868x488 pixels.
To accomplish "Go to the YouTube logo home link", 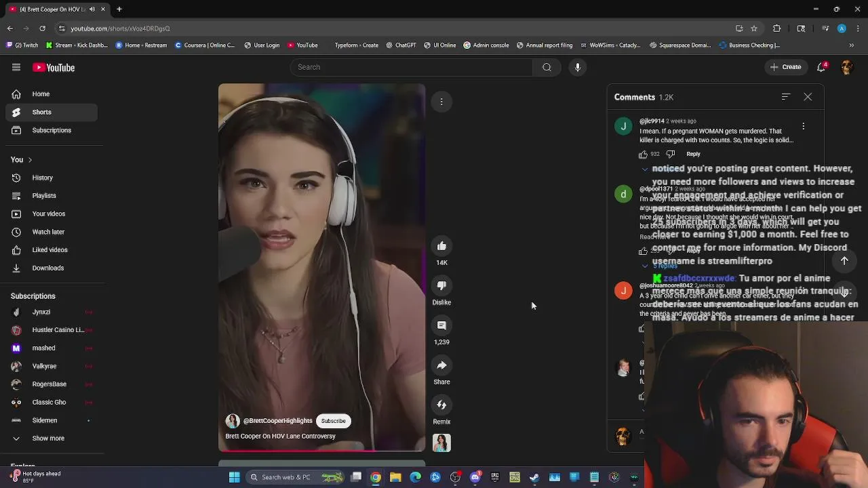I will click(x=54, y=68).
